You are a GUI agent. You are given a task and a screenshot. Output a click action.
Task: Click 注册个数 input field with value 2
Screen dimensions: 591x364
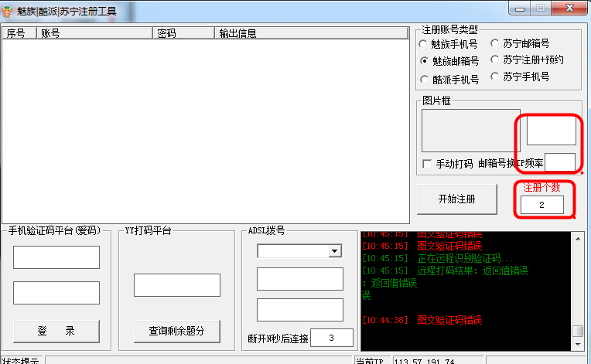coord(542,205)
